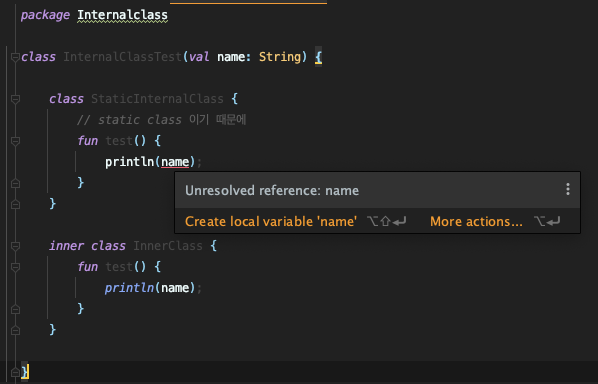The width and height of the screenshot is (598, 384).
Task: Click fold end marker of StaticInternalClass test()
Action: [15, 183]
